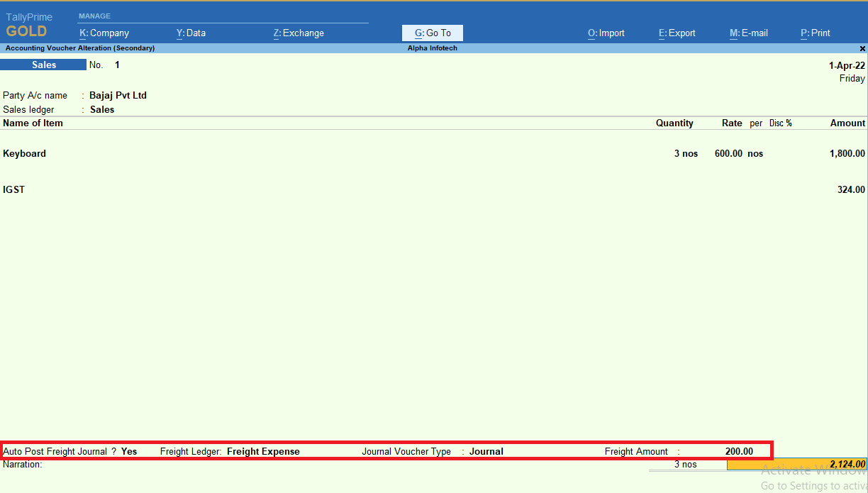Open the Sales ledger selector
Viewport: 868px width, 493px height.
tap(101, 109)
